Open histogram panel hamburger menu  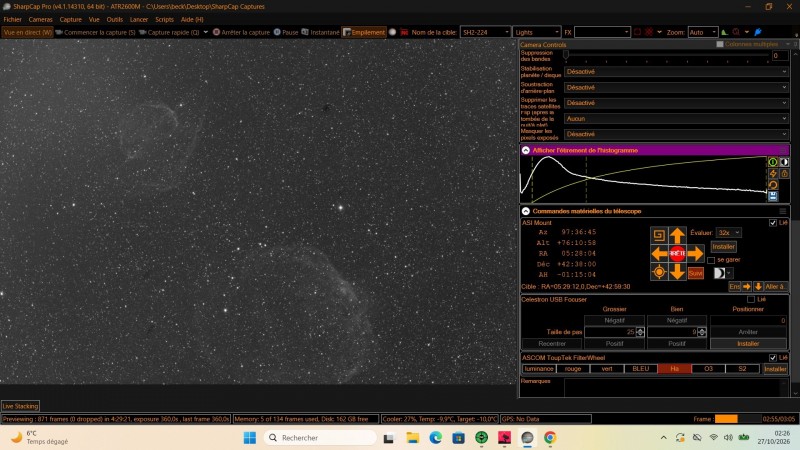click(783, 151)
